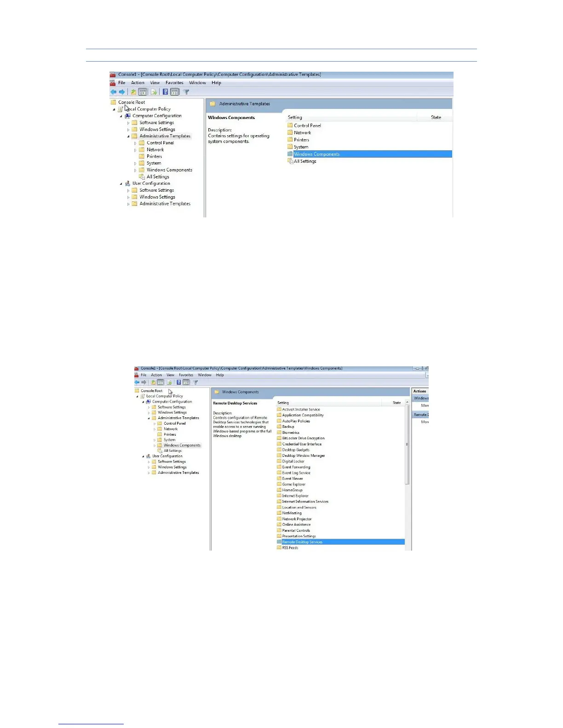
Task: Collapse User Configuration node in Windows Components console
Action: (x=143, y=456)
